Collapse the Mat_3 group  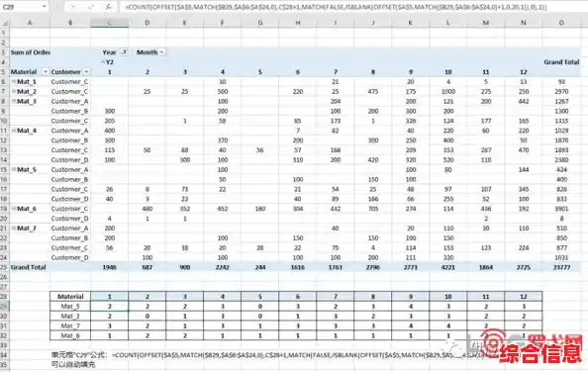pyautogui.click(x=14, y=101)
